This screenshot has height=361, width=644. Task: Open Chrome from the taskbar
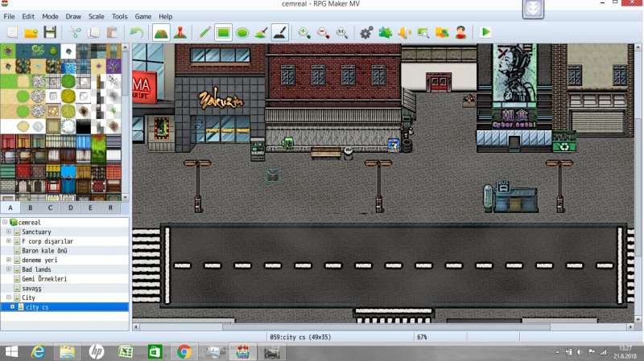pyautogui.click(x=184, y=351)
